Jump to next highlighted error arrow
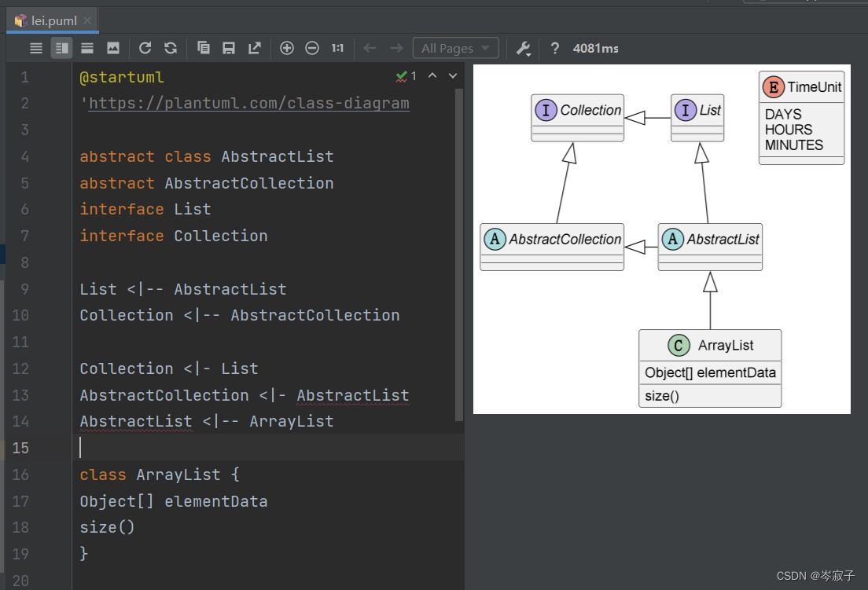Screen dimensions: 868x590 click(x=453, y=76)
